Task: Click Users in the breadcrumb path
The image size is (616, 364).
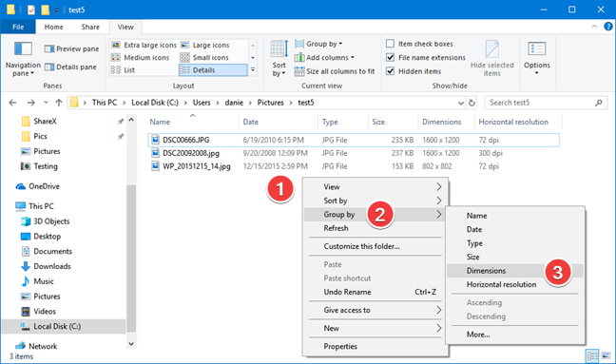Action: click(x=202, y=103)
